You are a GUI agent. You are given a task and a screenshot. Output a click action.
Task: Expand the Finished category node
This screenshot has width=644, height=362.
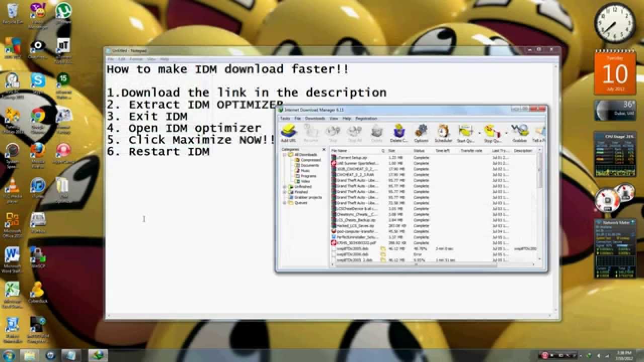[284, 192]
